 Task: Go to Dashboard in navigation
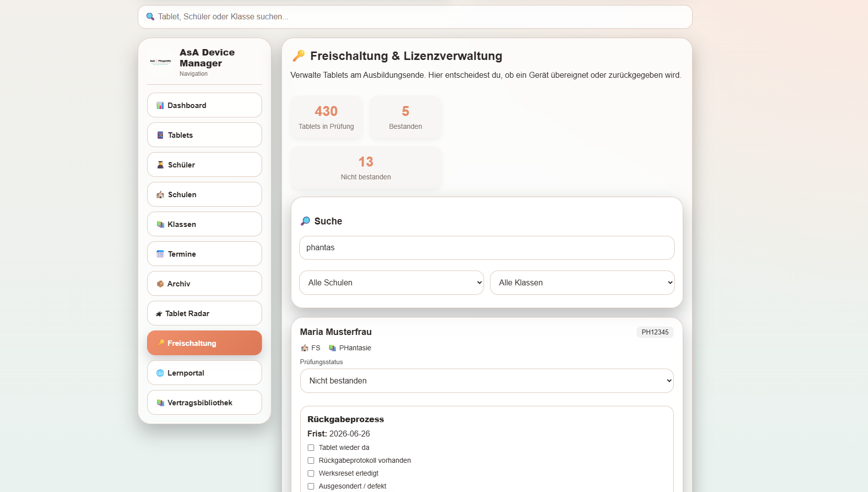[x=204, y=105]
